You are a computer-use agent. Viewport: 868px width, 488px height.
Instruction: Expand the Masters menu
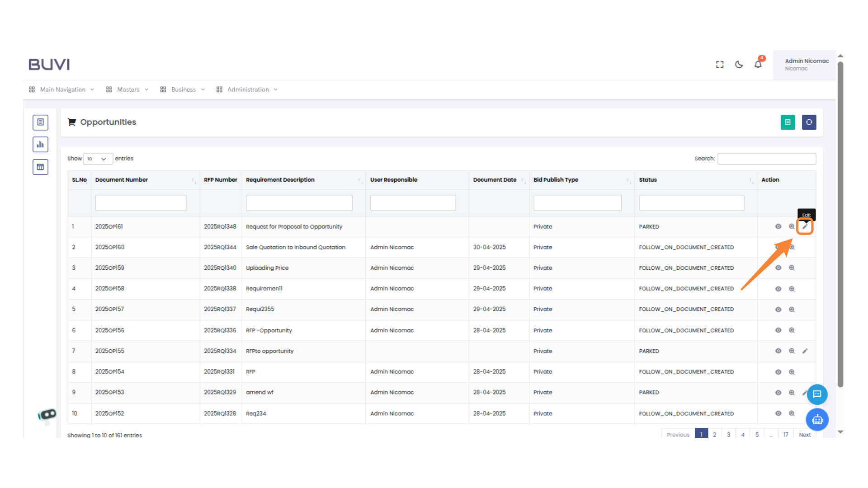pos(127,89)
